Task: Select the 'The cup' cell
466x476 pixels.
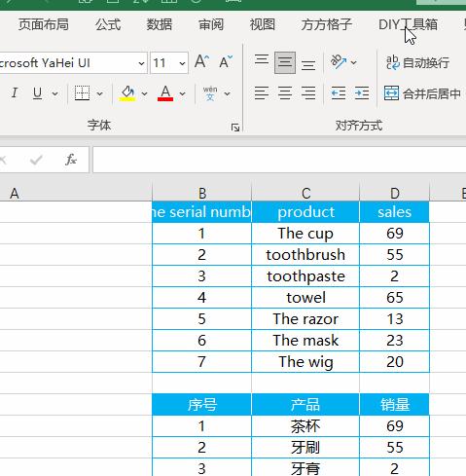Action: (x=305, y=234)
